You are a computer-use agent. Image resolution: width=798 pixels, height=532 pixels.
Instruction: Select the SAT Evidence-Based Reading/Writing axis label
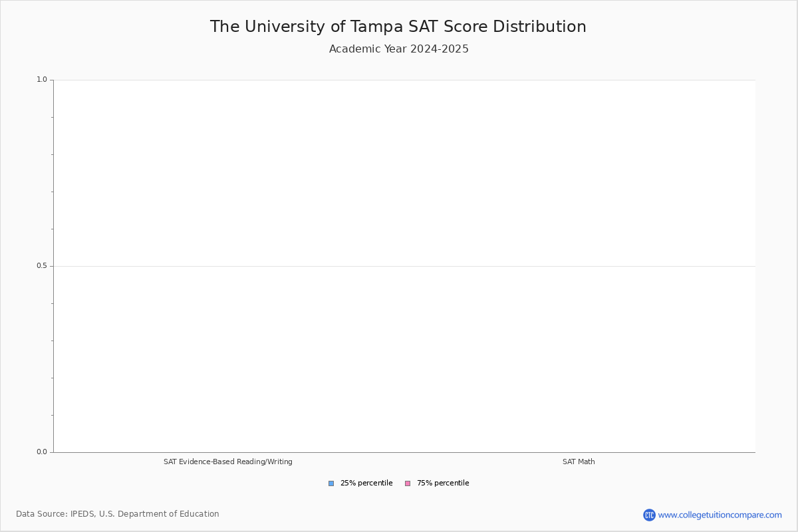click(x=228, y=462)
